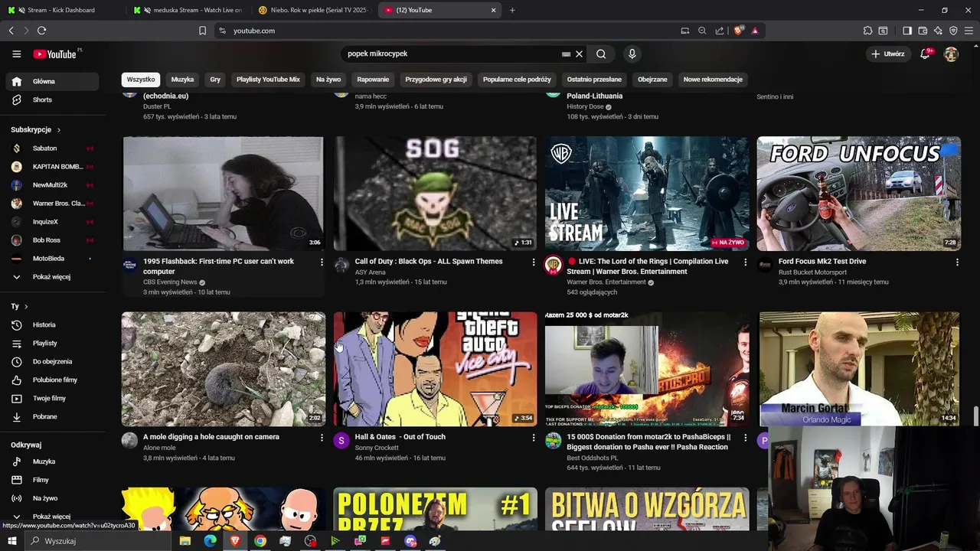Select the Ostatnio przesłane chip

click(x=594, y=80)
